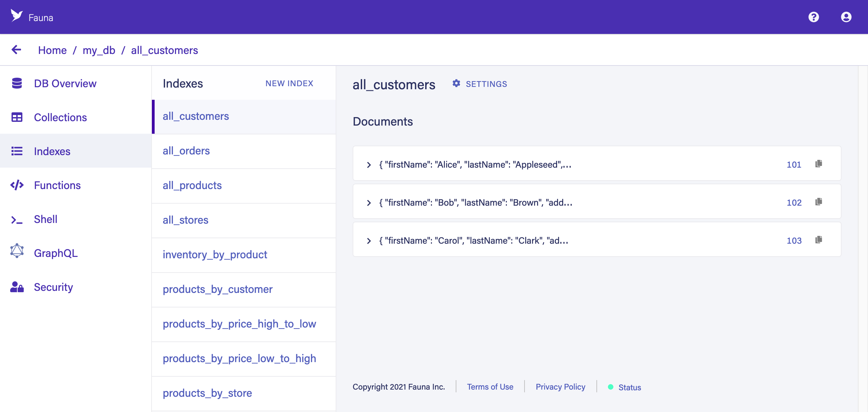Click the Collections icon in sidebar
This screenshot has width=868, height=412.
(17, 117)
